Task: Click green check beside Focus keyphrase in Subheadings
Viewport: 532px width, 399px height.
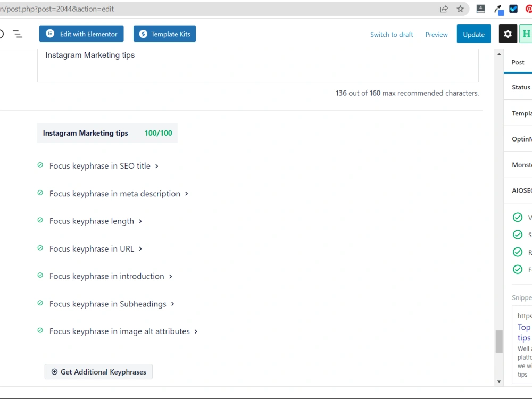Action: pos(40,303)
